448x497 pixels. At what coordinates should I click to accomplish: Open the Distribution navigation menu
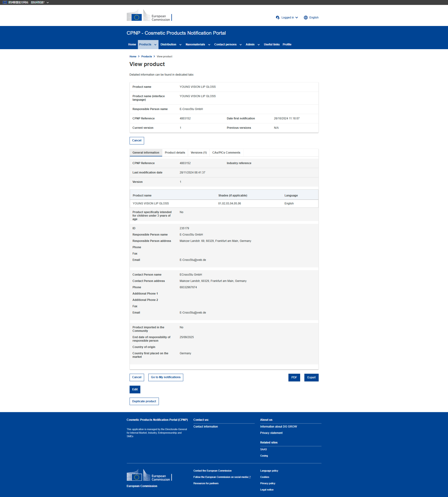pyautogui.click(x=168, y=44)
